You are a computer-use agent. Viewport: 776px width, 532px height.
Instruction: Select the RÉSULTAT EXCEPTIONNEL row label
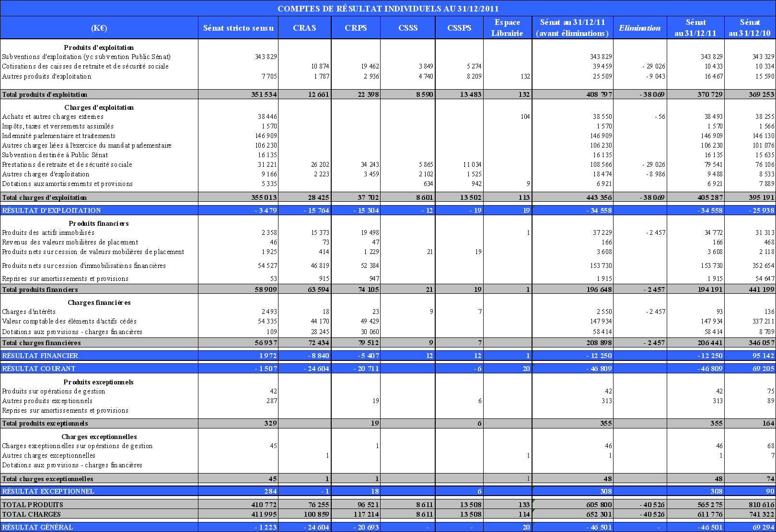tap(48, 491)
